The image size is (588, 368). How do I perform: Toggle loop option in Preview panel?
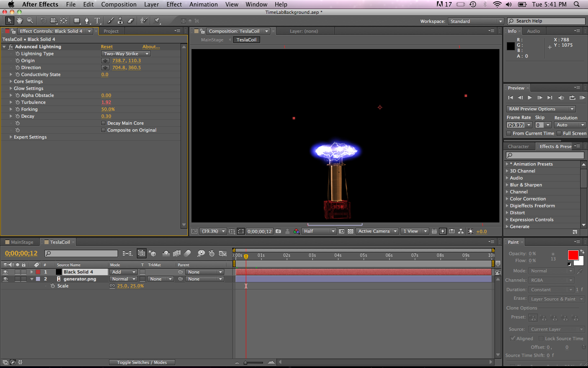coord(572,98)
